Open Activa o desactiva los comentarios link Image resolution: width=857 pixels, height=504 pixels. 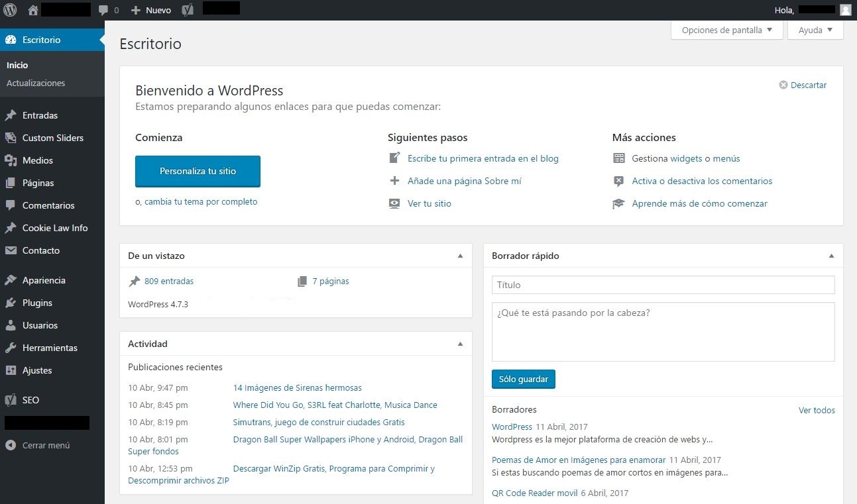[702, 181]
